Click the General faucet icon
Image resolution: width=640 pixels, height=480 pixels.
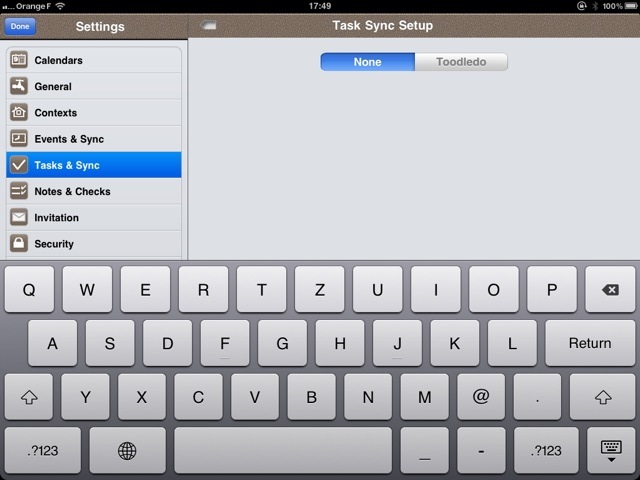18,86
